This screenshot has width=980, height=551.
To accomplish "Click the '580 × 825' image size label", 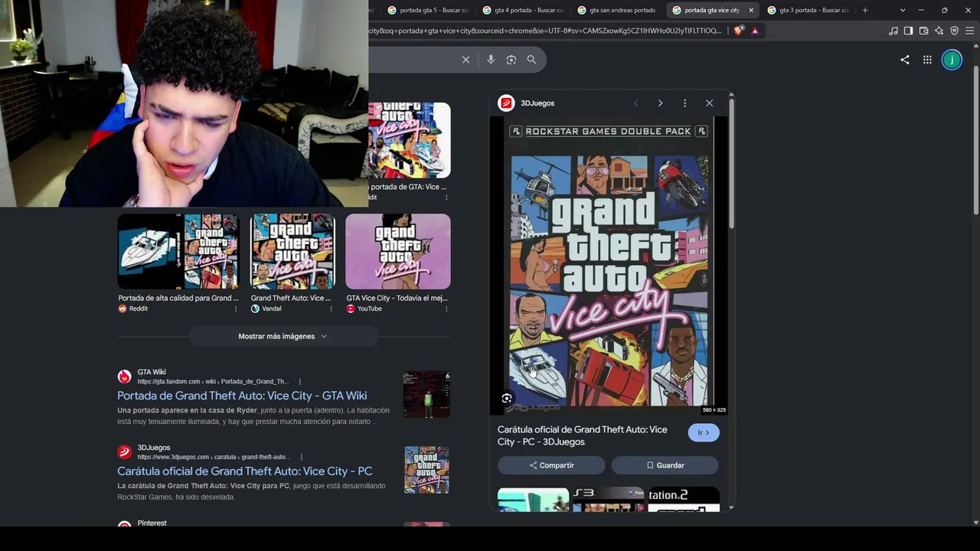I will coord(714,410).
